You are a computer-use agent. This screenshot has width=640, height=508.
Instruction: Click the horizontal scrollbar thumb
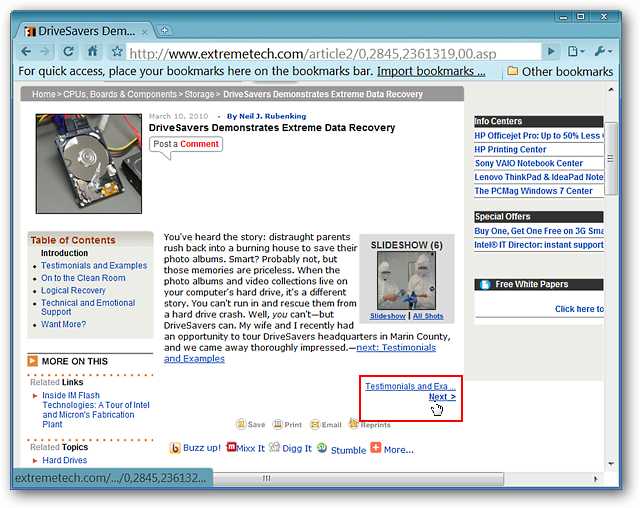click(x=358, y=478)
